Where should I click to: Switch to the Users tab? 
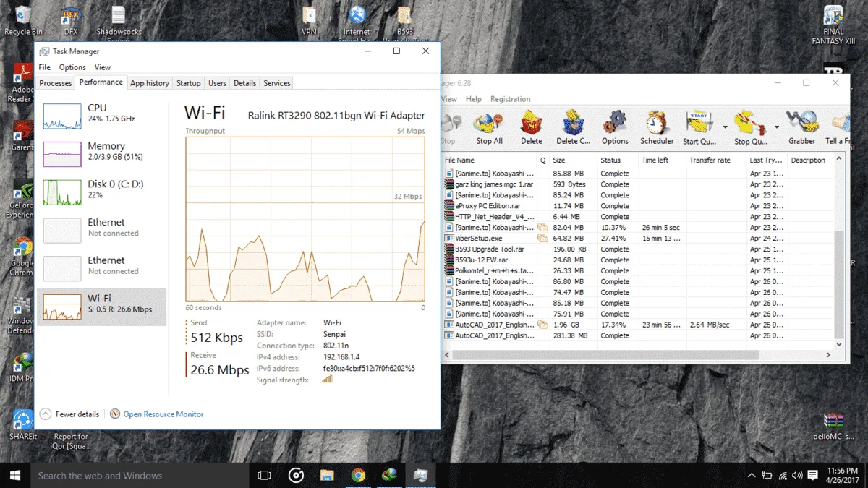pos(217,83)
